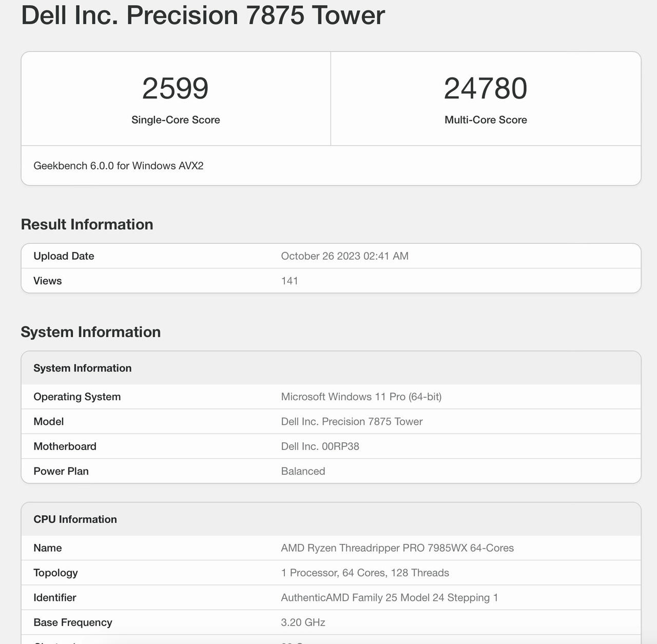Image resolution: width=657 pixels, height=644 pixels.
Task: Click the Upload Date row label
Action: coord(64,256)
